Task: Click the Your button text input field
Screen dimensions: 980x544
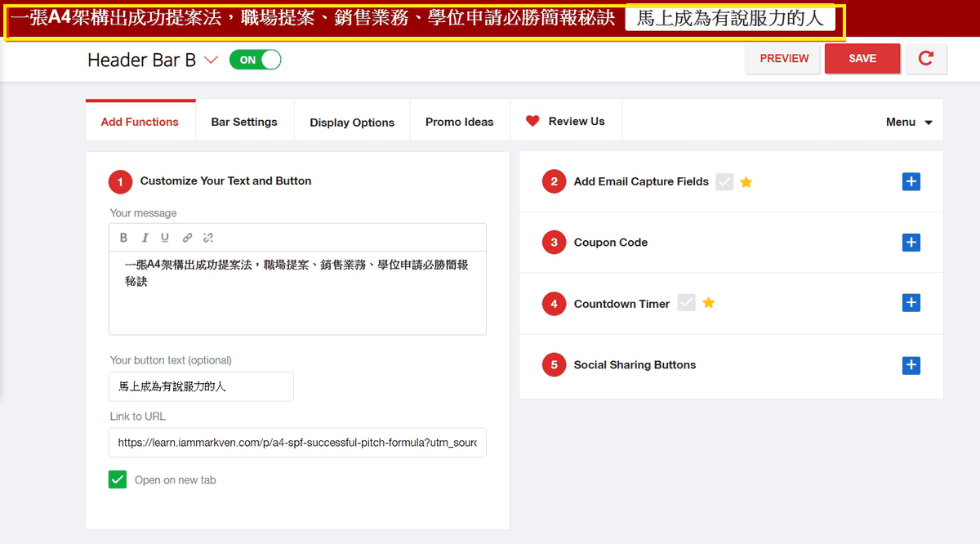Action: click(201, 386)
